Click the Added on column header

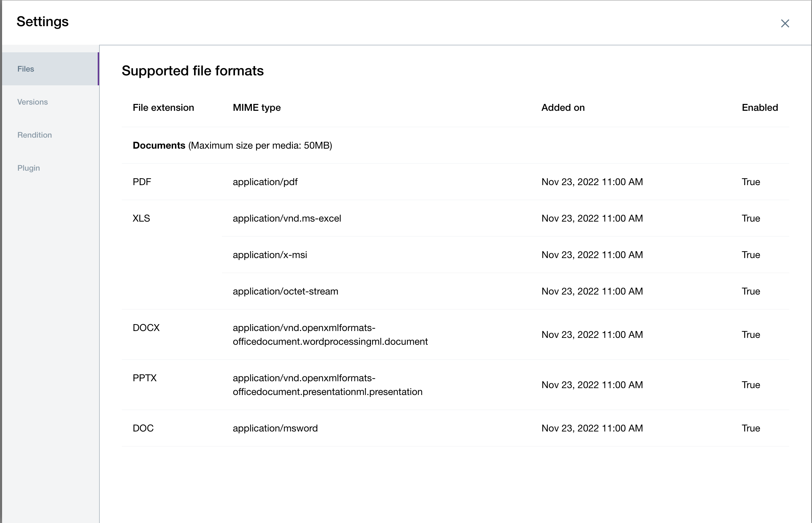click(x=563, y=108)
